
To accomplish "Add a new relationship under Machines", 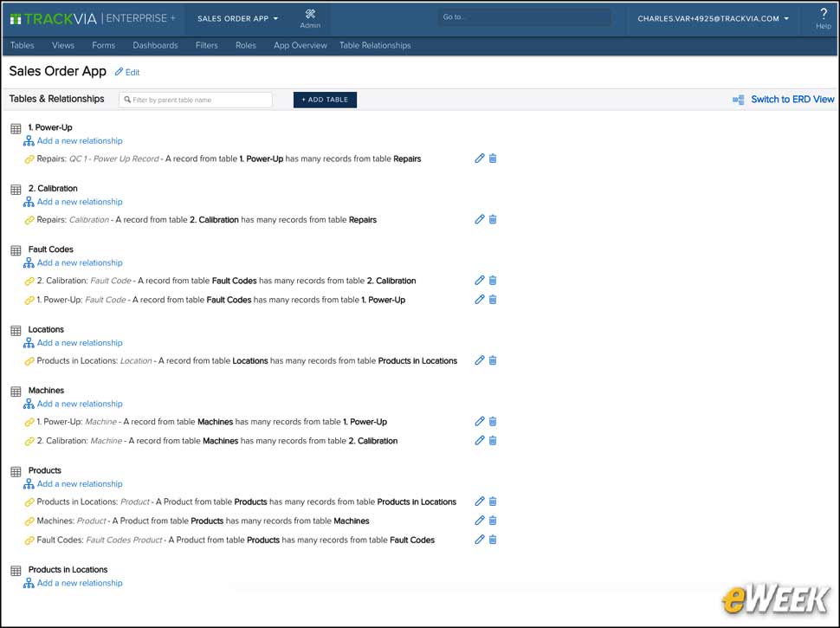I will coord(74,404).
